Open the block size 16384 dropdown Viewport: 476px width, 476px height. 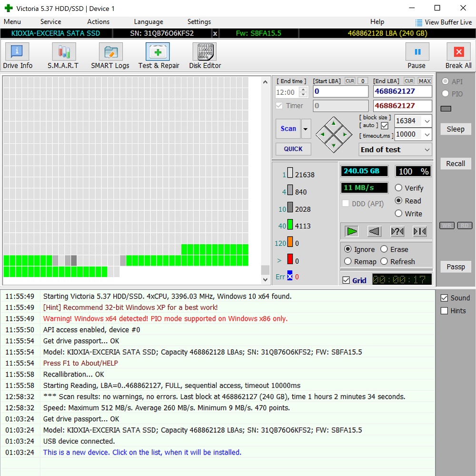click(427, 121)
